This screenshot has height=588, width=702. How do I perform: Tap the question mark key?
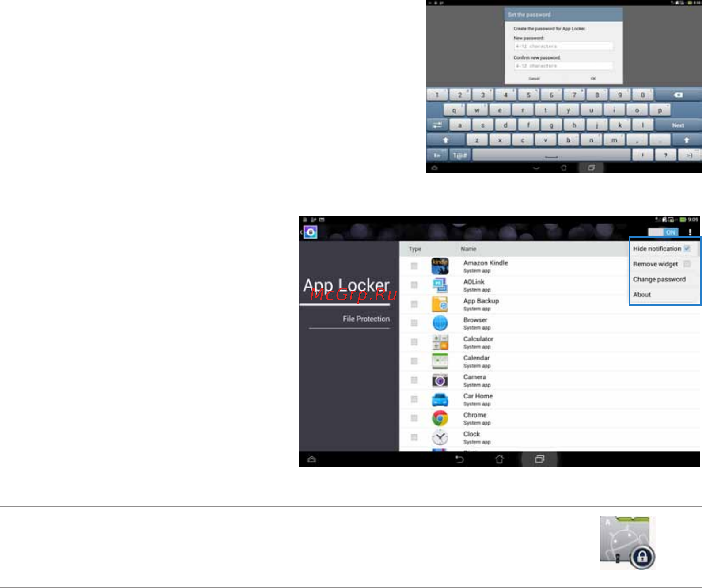(665, 155)
